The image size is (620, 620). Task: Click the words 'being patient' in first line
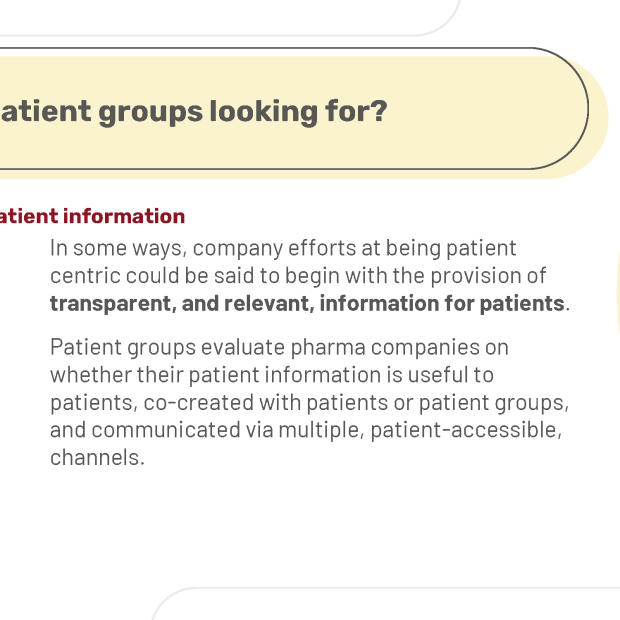tap(451, 249)
